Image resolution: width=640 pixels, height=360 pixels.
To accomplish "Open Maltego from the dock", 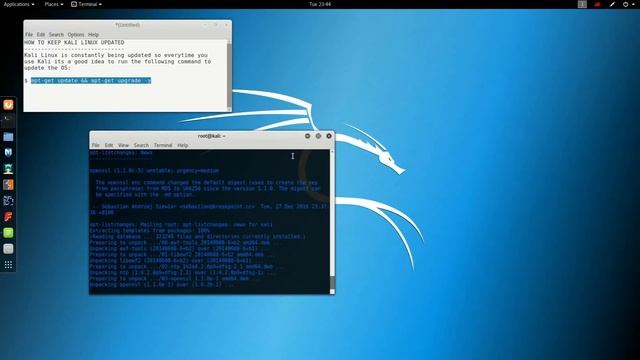I will [8, 200].
